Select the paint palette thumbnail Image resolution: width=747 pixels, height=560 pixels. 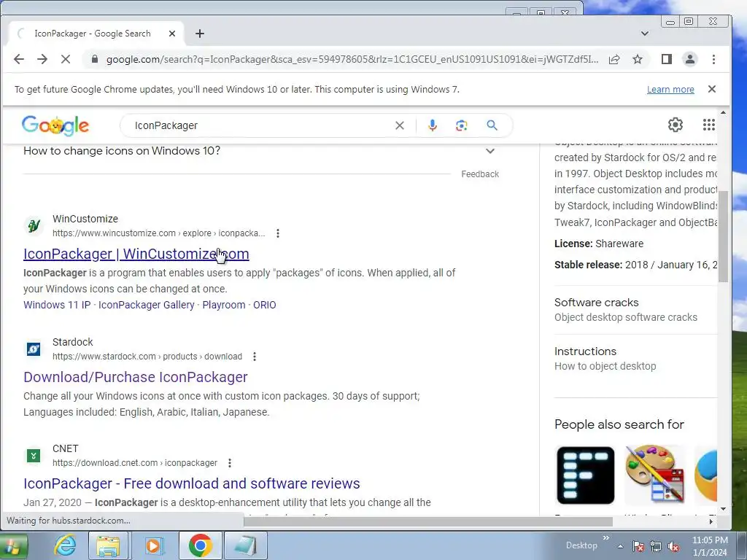654,474
